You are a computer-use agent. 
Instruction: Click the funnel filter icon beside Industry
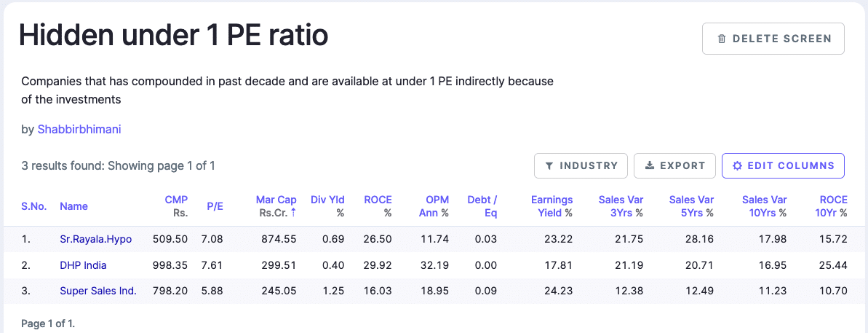[549, 165]
